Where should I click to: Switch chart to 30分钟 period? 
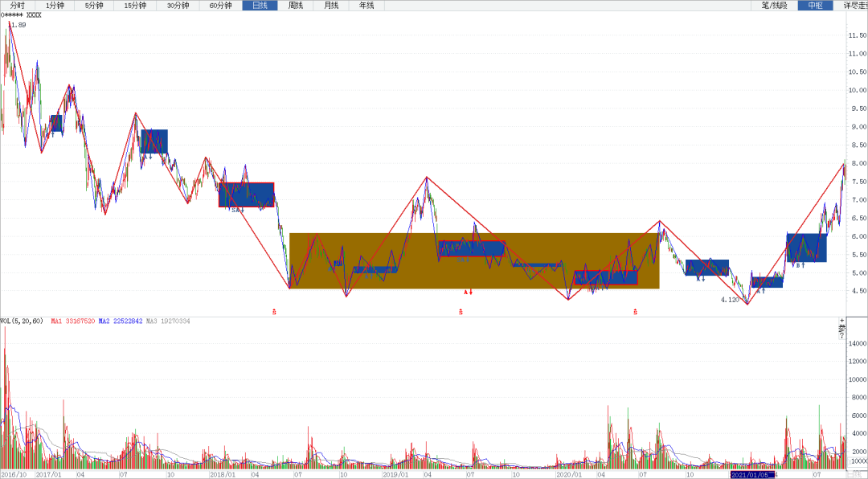pos(178,6)
